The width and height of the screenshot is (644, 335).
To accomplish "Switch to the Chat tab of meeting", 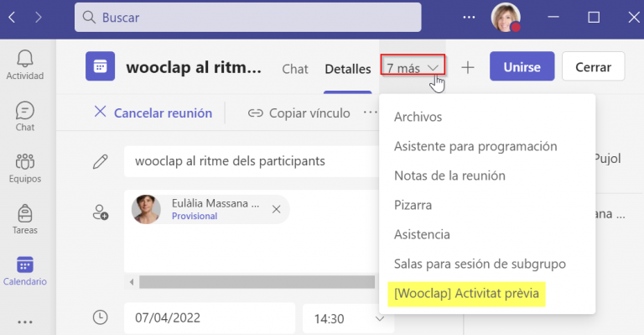I will click(x=295, y=69).
